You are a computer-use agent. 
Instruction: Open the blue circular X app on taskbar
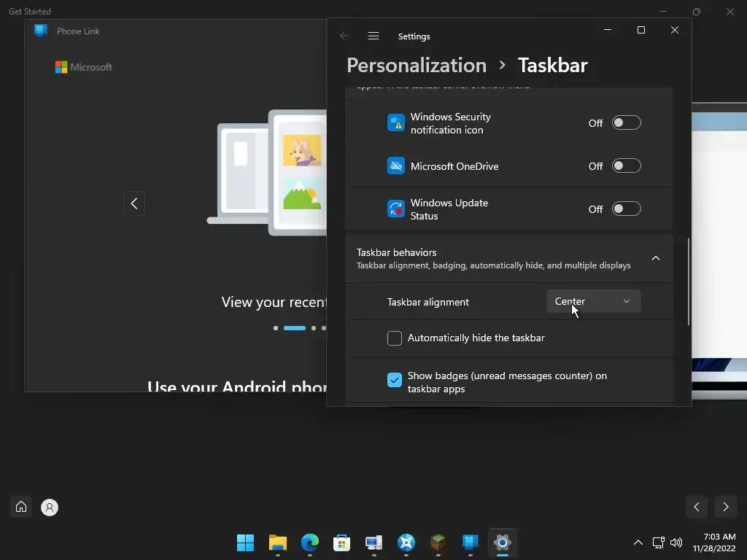click(x=406, y=542)
